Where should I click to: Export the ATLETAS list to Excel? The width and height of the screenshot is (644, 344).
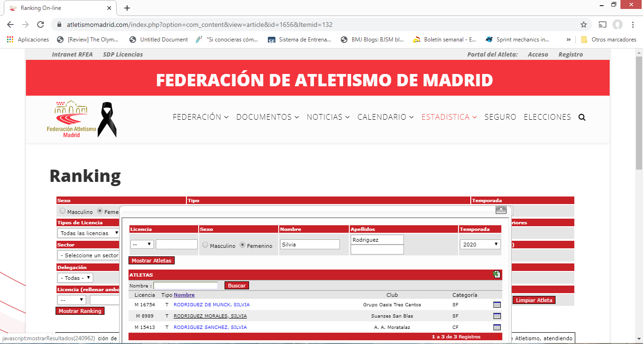click(497, 275)
